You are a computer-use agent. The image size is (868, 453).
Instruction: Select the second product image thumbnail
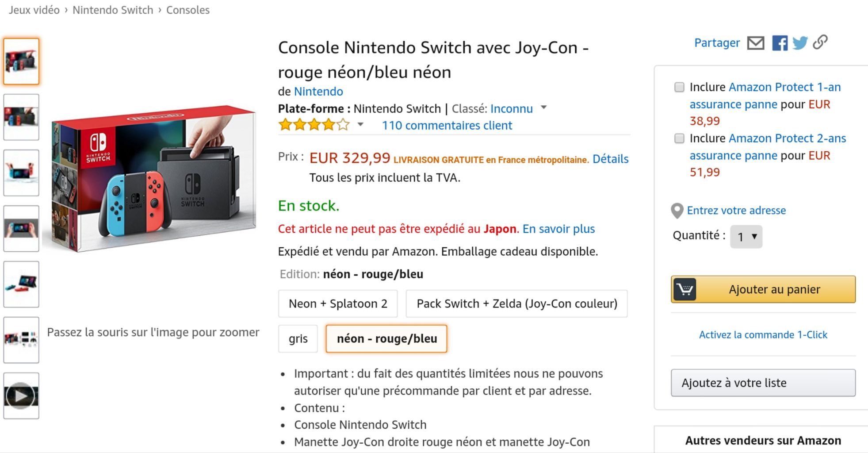(21, 117)
